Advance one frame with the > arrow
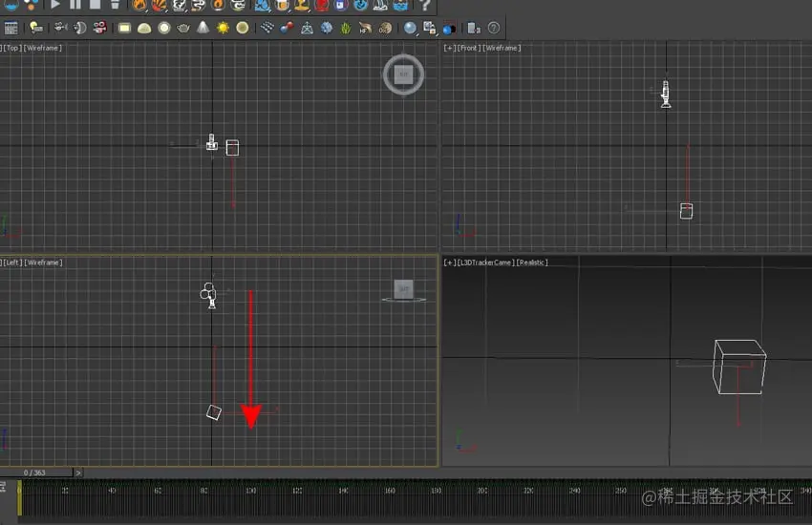Screen dimensions: 812x525 click(78, 472)
